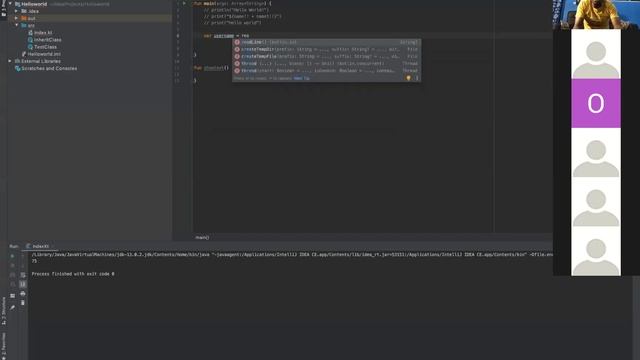Click the Java command line in console

coord(292,254)
